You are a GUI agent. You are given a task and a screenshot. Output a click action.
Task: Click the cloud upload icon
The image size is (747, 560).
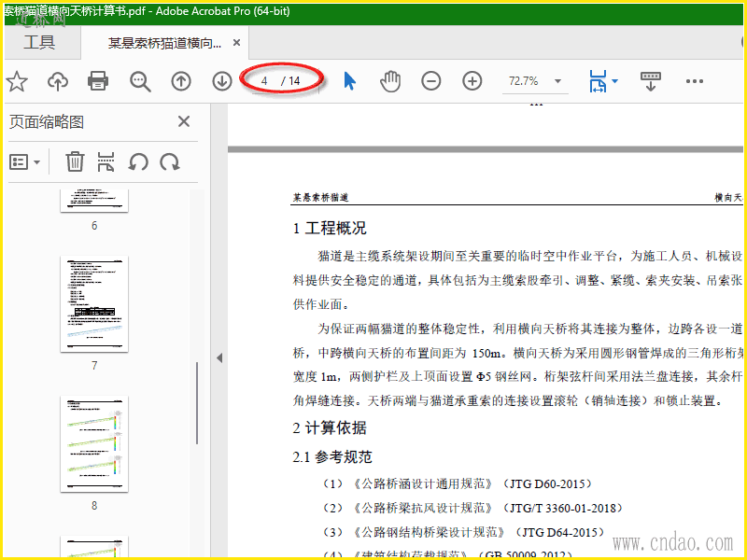[58, 81]
